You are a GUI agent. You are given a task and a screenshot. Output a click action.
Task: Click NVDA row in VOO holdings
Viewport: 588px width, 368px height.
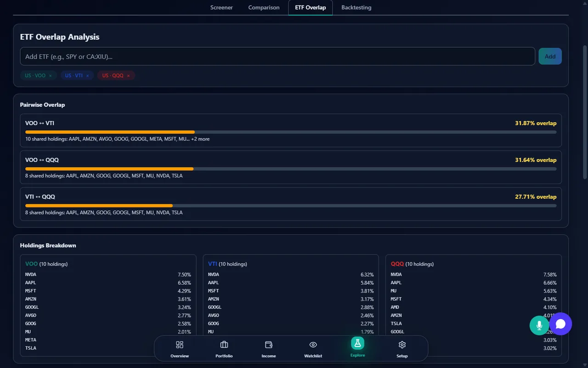108,275
